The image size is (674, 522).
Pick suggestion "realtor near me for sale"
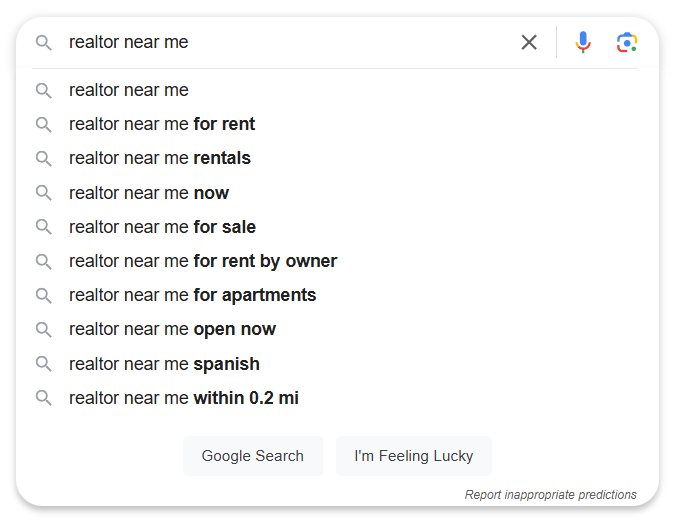337,227
